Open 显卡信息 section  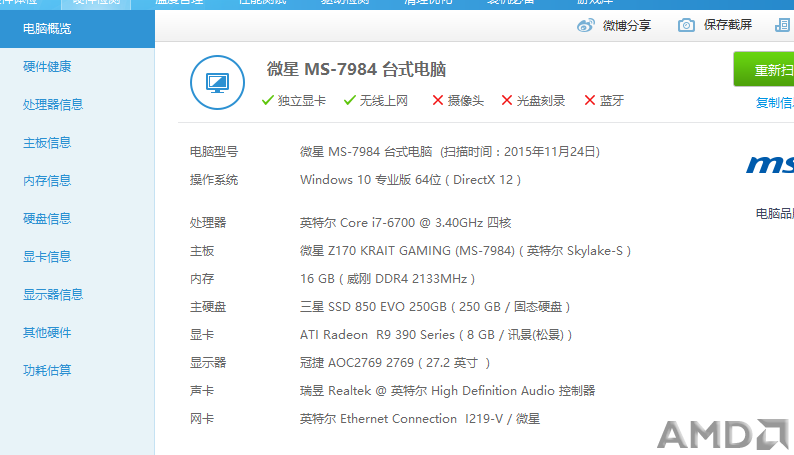[x=47, y=257]
